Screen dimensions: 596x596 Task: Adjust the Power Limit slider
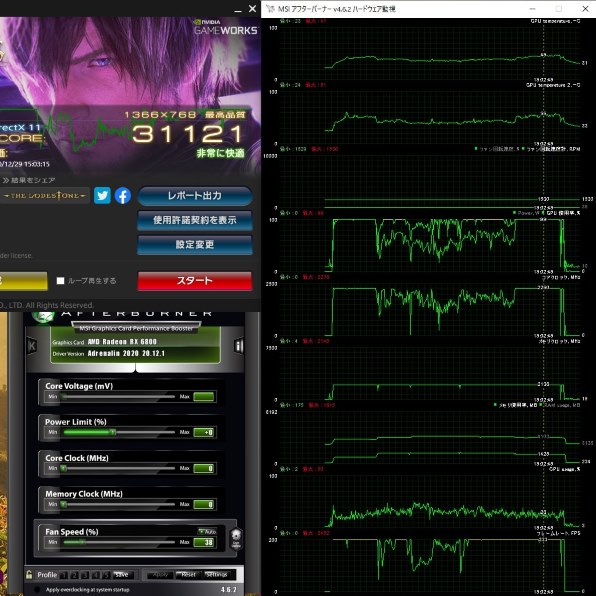[119, 432]
